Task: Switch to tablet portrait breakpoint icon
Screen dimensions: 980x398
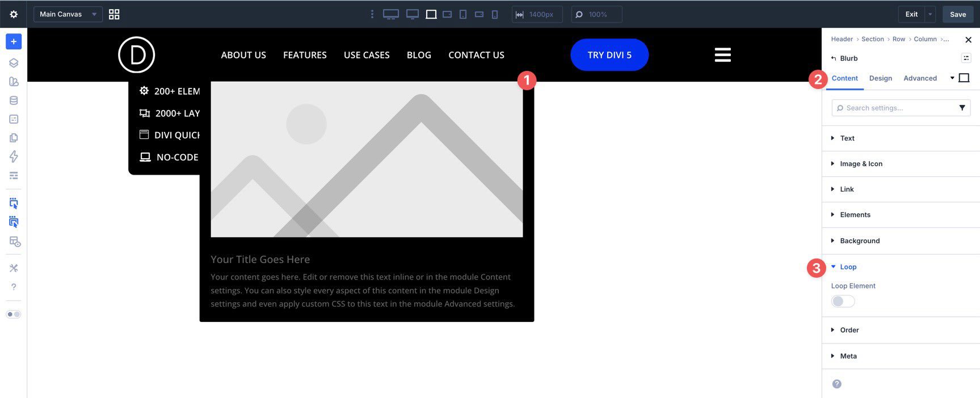Action: tap(463, 14)
